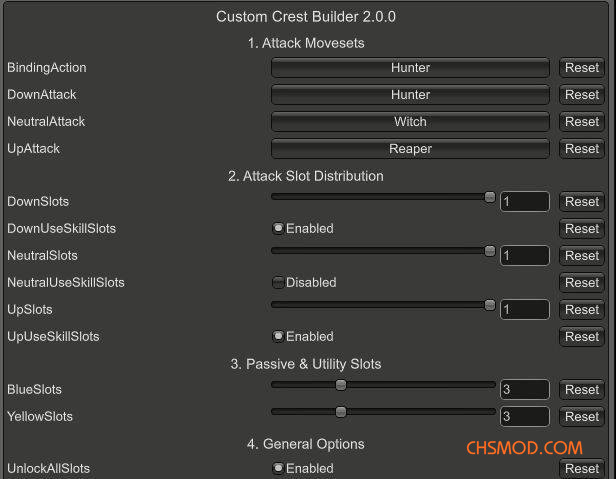This screenshot has height=479, width=616.
Task: Reset the UpUseSkillSlots option
Action: [582, 337]
